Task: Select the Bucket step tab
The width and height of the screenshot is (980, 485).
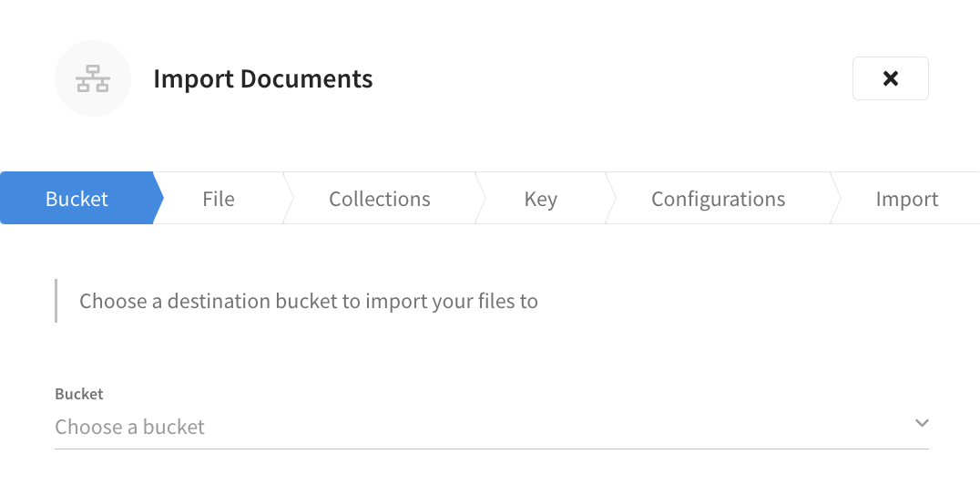Action: (77, 199)
